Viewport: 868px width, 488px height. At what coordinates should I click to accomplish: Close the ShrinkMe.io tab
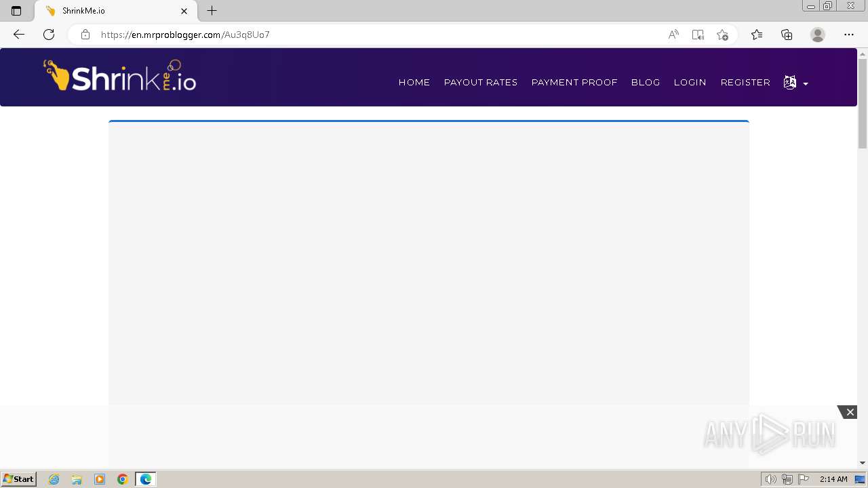(x=184, y=11)
